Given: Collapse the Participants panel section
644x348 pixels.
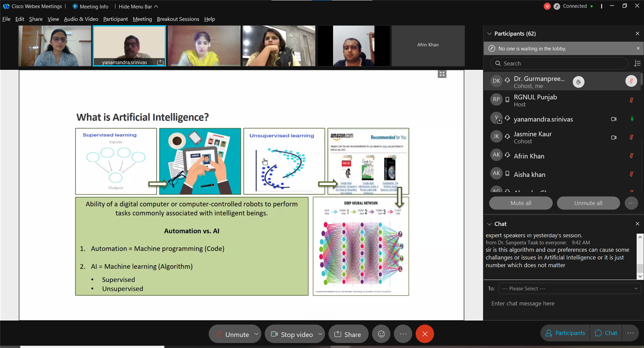Looking at the screenshot, I should [x=489, y=34].
